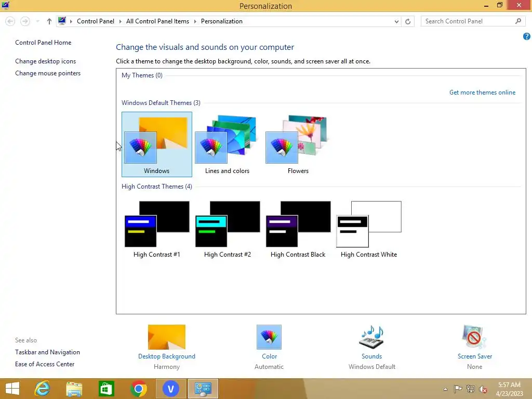The width and height of the screenshot is (532, 399).
Task: Launch Internet Explorer from taskbar
Action: point(42,389)
